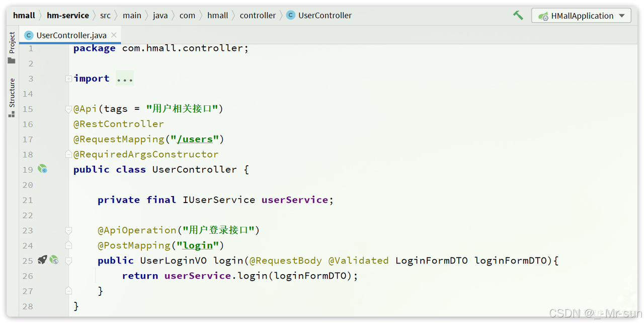Viewport: 644px width, 324px height.
Task: Click the Structure tool window icon
Action: pyautogui.click(x=12, y=114)
